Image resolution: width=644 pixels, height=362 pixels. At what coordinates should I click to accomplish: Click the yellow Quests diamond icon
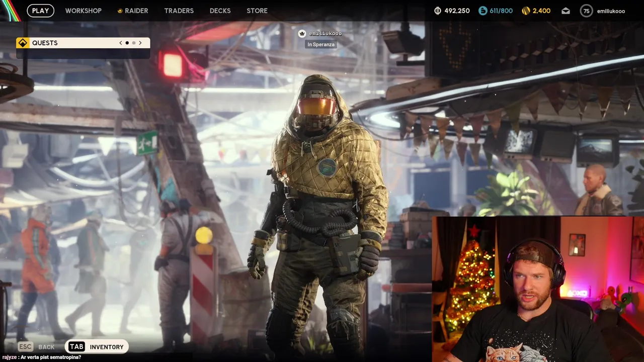click(x=23, y=43)
